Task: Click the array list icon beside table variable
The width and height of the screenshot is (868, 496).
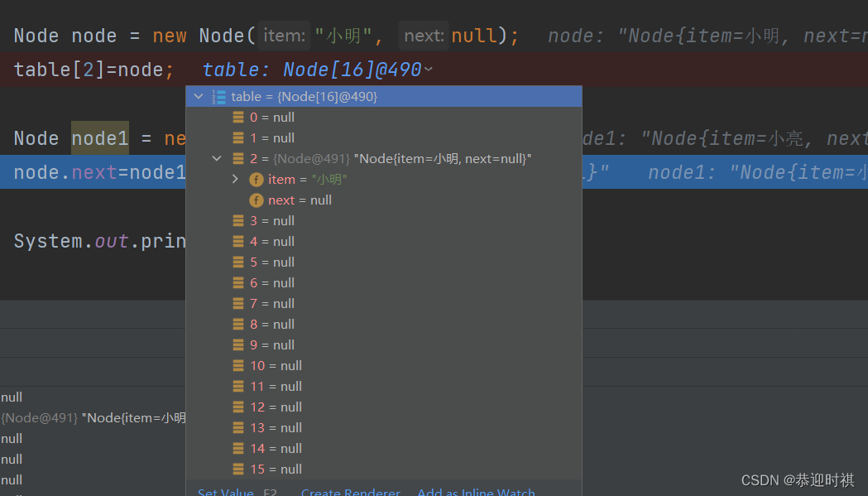Action: [218, 96]
